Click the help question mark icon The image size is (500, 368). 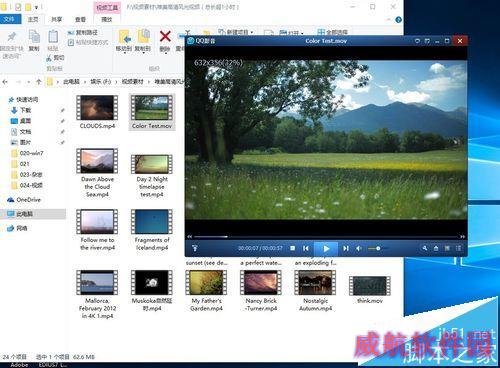(x=398, y=20)
